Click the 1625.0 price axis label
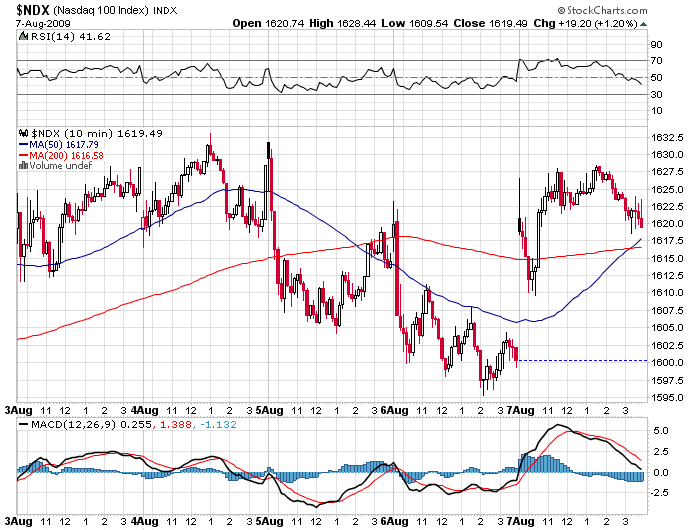 [x=667, y=189]
